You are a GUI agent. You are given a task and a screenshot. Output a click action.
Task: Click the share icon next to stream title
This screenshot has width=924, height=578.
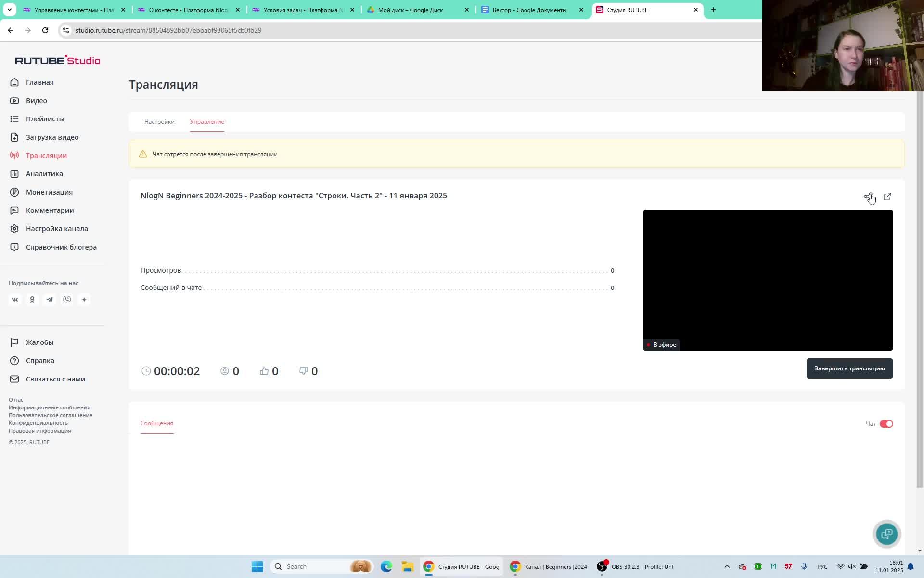tap(868, 197)
